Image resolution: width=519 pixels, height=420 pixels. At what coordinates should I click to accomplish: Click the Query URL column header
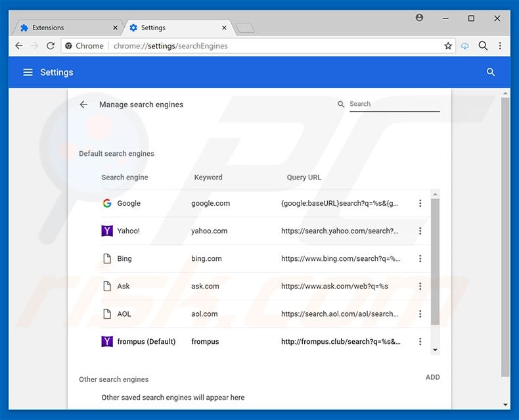(x=304, y=177)
